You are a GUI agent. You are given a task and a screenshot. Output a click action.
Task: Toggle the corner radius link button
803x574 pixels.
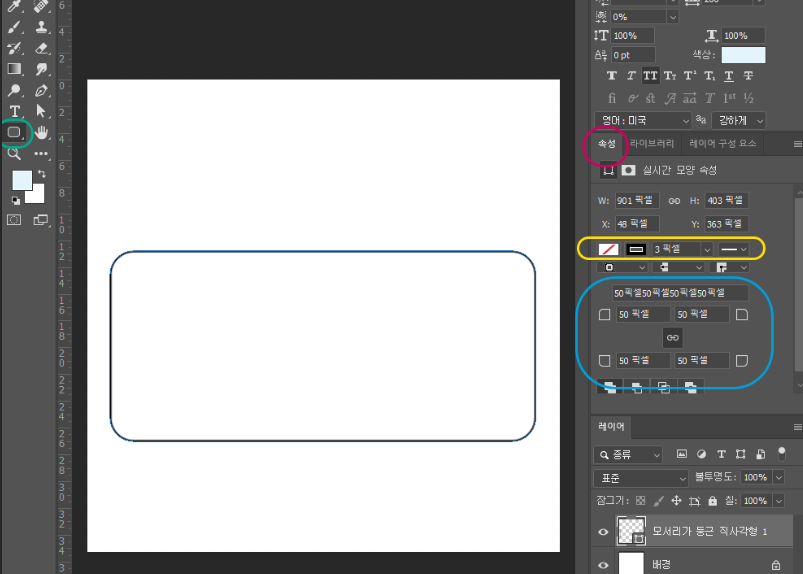(x=672, y=337)
